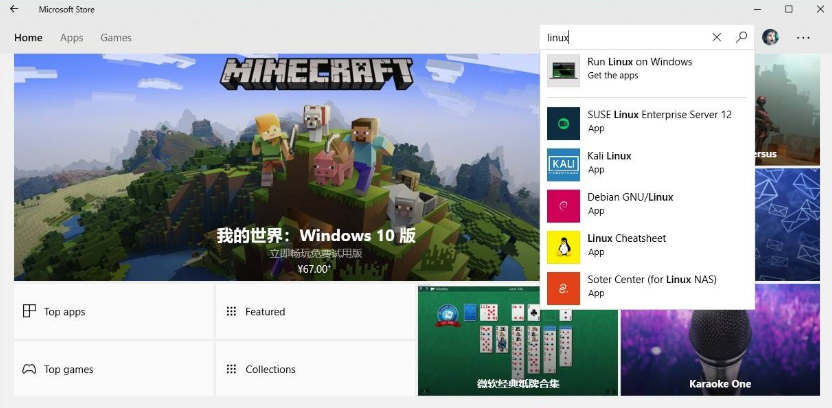Click in the search field containing linux

(626, 37)
